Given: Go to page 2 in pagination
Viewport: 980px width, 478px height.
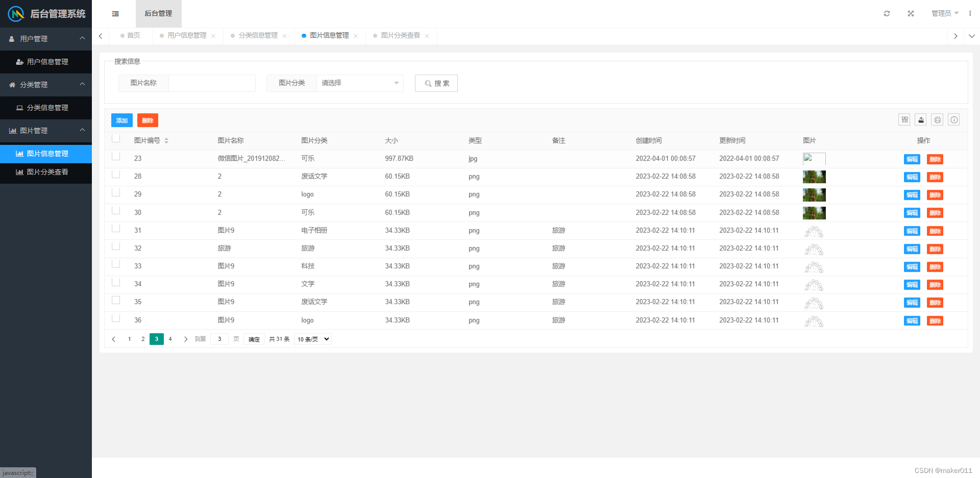Looking at the screenshot, I should (x=143, y=339).
